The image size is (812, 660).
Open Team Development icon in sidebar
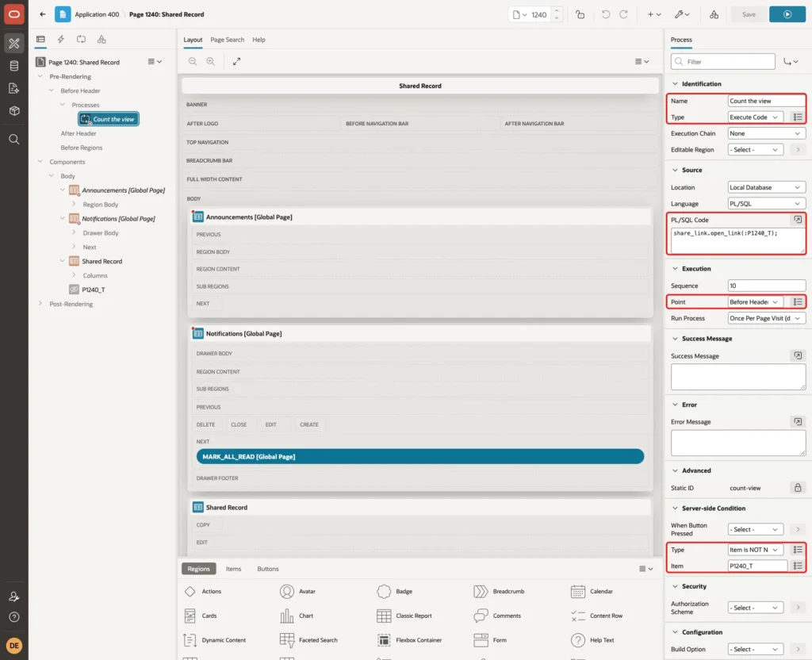14,89
